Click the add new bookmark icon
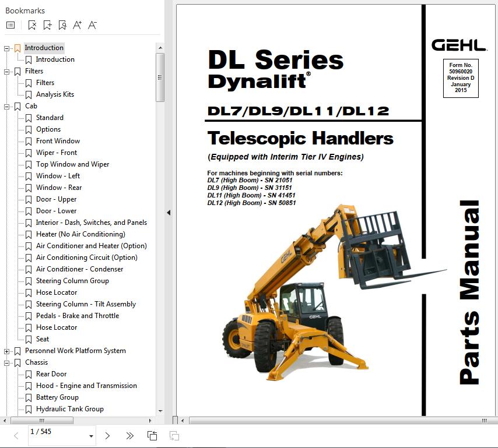The image size is (498, 448). [x=47, y=25]
